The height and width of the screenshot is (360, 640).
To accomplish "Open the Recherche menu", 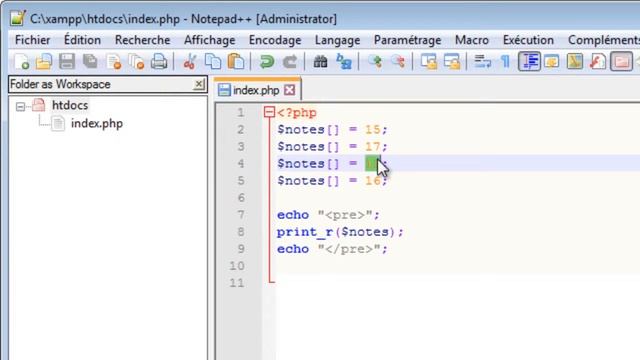I will point(142,40).
